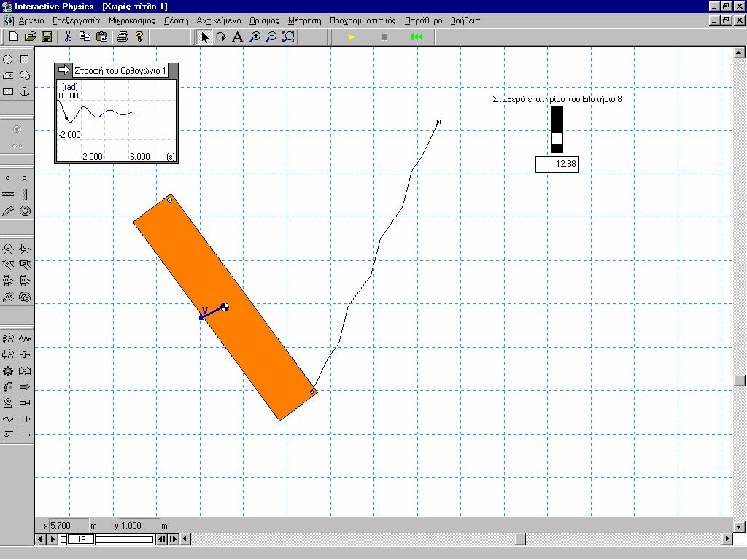Open the Αντικείμενο menu

pos(219,20)
